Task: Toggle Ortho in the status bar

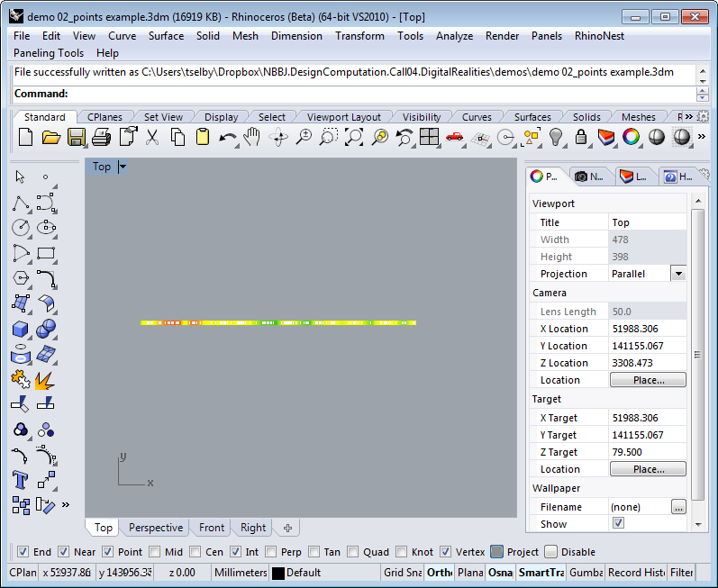Action: [439, 573]
